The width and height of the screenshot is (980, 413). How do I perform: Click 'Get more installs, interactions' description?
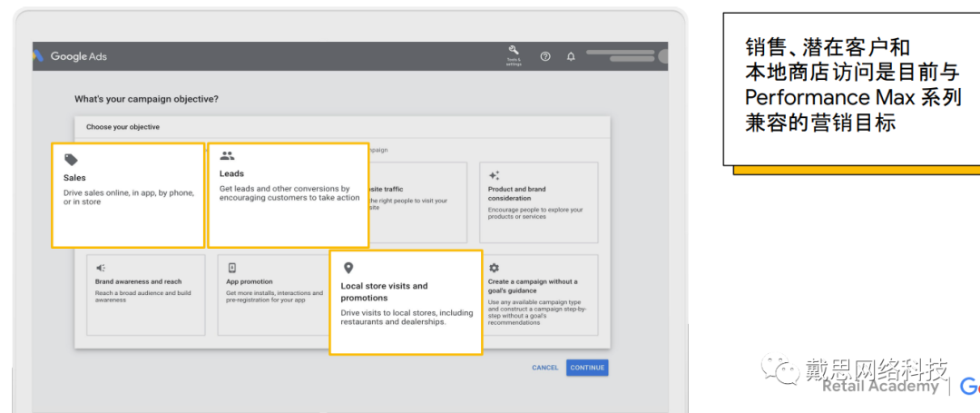[274, 296]
